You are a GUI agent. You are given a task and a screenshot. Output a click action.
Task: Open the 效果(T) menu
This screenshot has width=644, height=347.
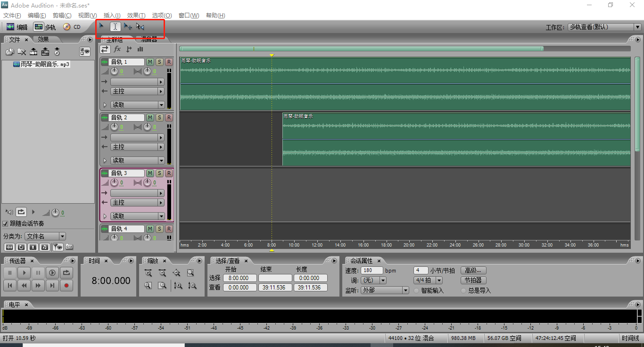coord(136,16)
